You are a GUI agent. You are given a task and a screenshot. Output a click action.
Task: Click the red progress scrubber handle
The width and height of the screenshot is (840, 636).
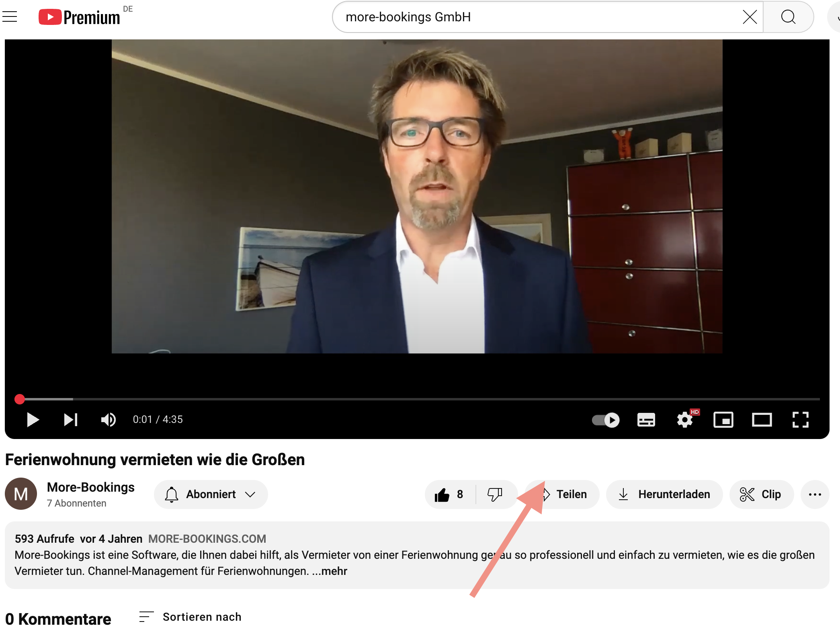[x=20, y=399]
